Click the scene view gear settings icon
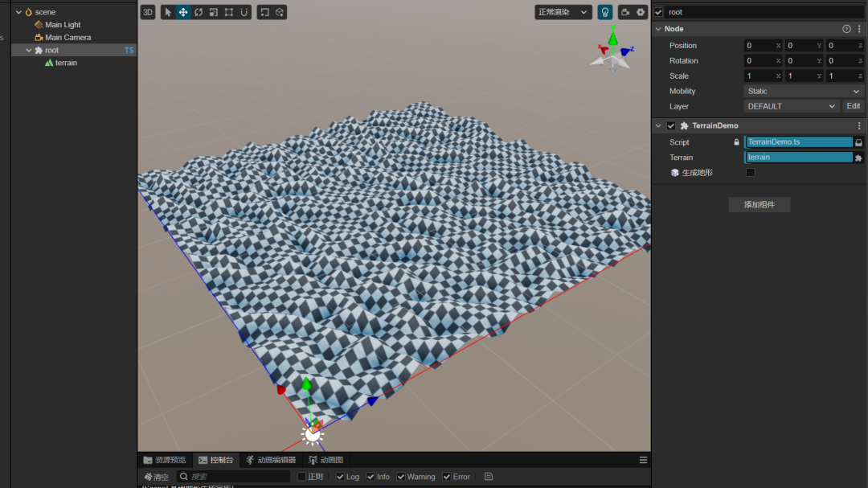 point(641,12)
